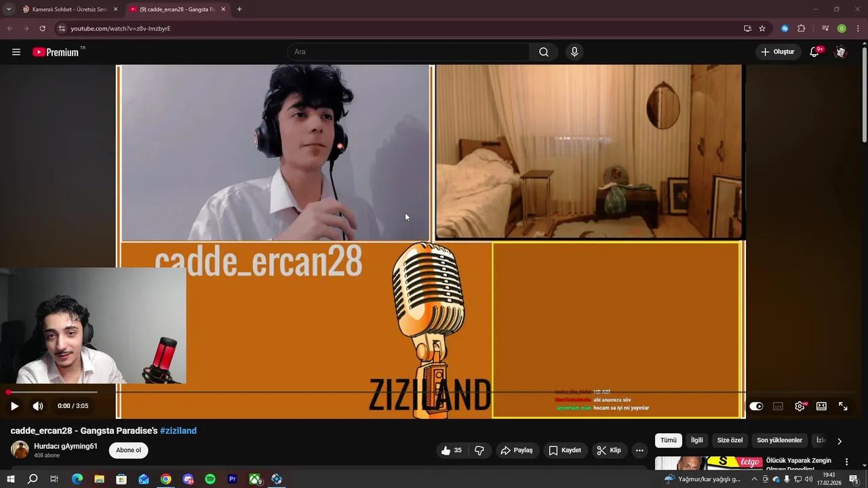
Task: Open the options menu of the Ölücük suggested video
Action: click(x=846, y=462)
